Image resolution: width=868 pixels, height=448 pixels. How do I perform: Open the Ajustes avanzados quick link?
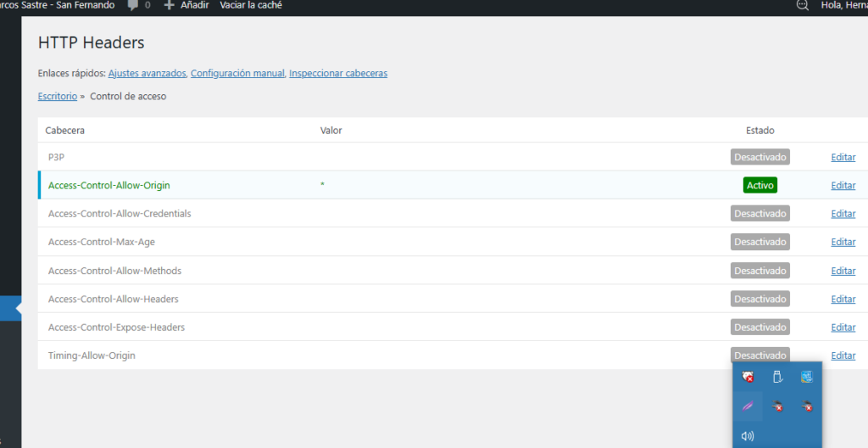click(147, 74)
